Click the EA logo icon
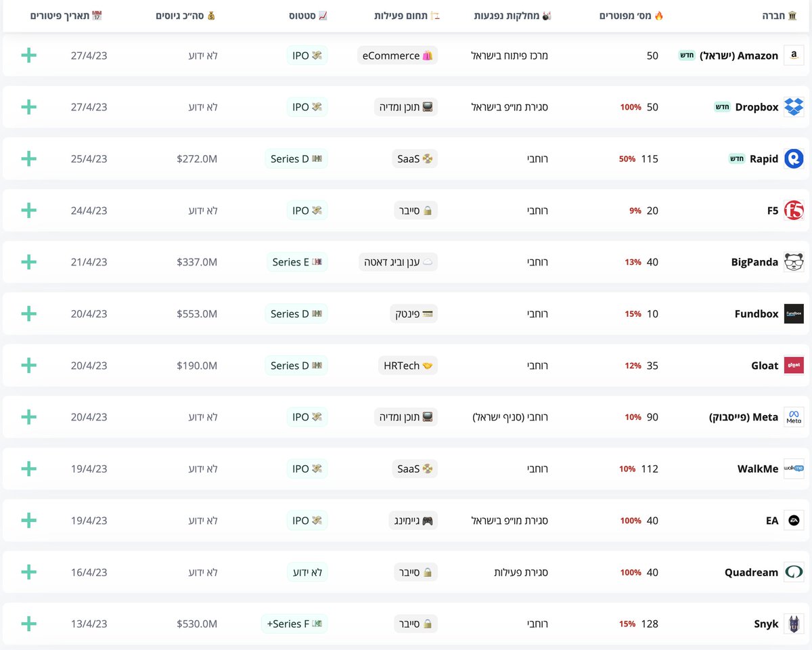This screenshot has height=650, width=812. coord(794,521)
